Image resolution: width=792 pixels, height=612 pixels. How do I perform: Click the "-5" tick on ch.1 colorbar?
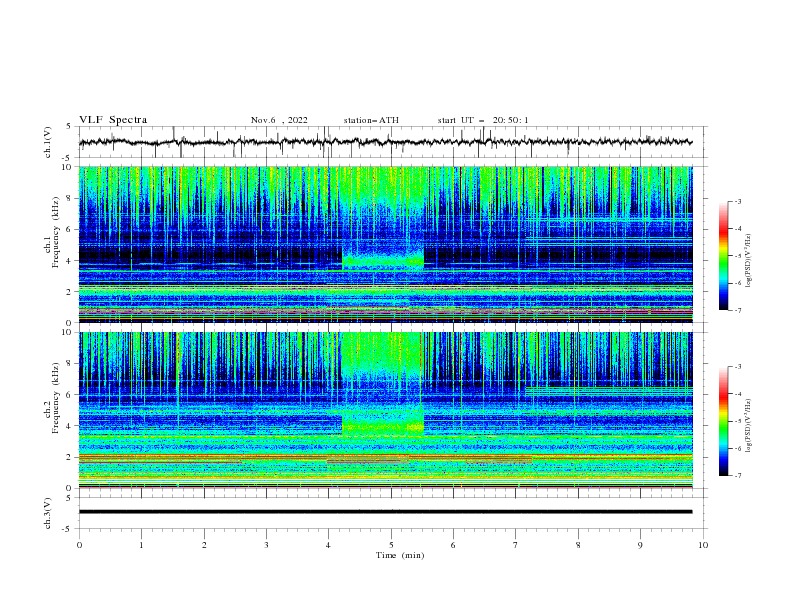(737, 256)
